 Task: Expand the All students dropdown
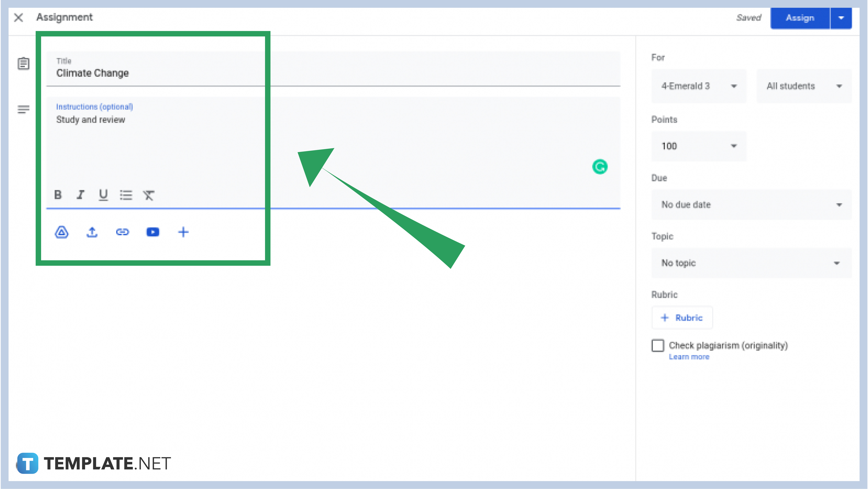(x=803, y=86)
